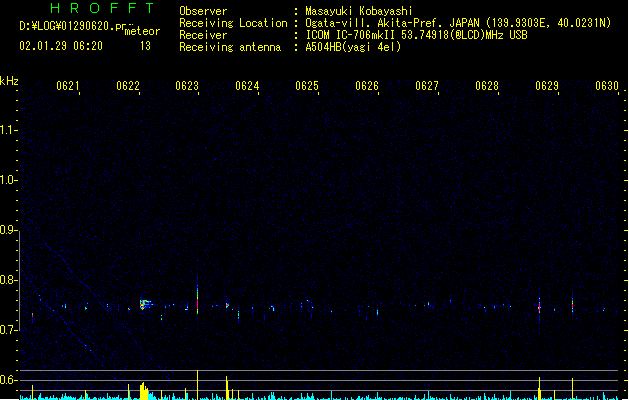Image resolution: width=629 pixels, height=400 pixels.
Task: Click the observer name Masayuki Kobayashi
Action: coord(359,11)
